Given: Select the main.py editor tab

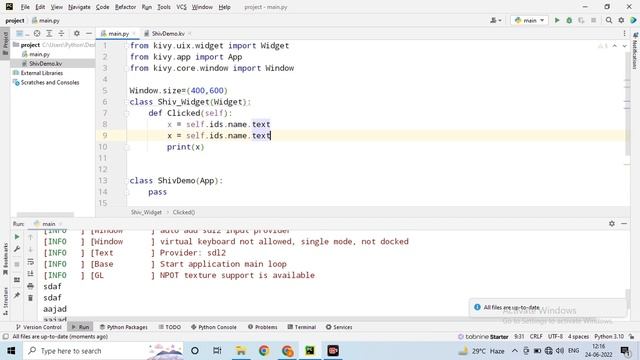Looking at the screenshot, I should pos(118,33).
